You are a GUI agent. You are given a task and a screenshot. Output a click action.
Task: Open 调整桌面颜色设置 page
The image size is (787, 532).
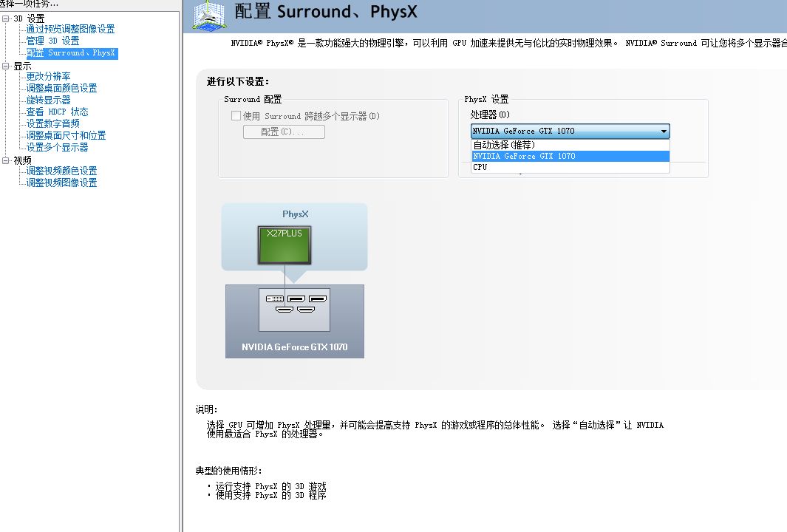(62, 89)
